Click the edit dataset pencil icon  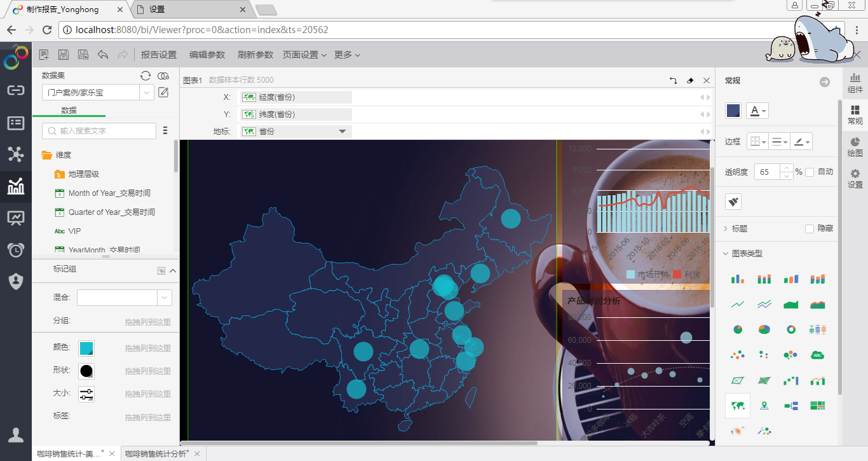pos(163,93)
